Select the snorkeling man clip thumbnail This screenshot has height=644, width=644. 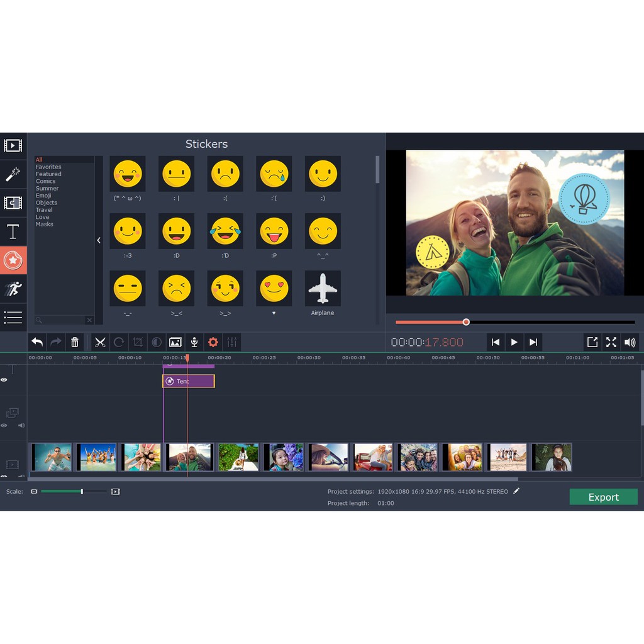(x=52, y=457)
